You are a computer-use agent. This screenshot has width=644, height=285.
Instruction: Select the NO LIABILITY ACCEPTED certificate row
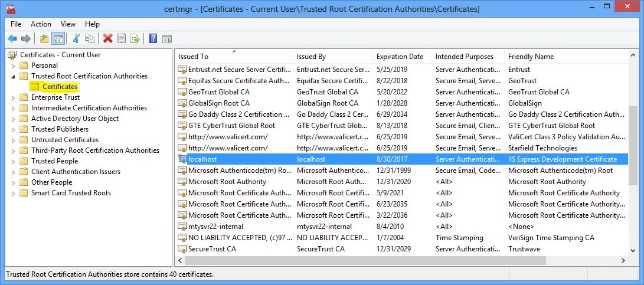tap(401, 237)
